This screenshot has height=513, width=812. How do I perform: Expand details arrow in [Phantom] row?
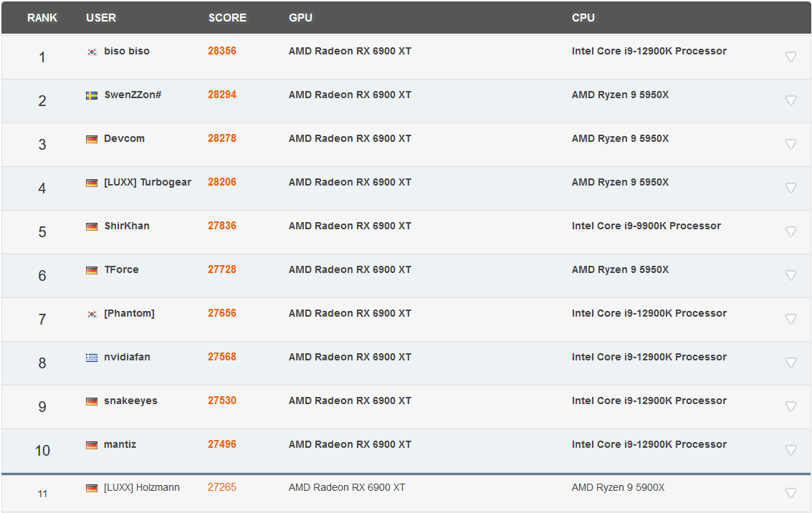tap(790, 320)
